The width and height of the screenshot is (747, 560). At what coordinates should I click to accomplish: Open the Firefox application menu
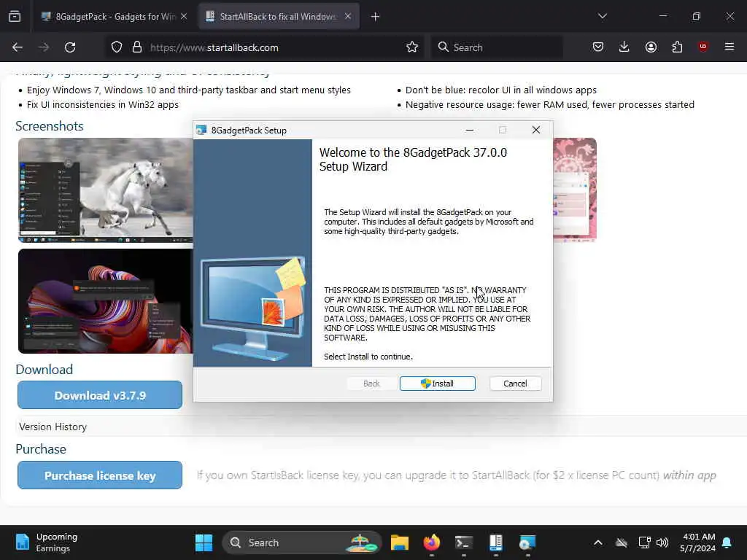[x=729, y=47]
